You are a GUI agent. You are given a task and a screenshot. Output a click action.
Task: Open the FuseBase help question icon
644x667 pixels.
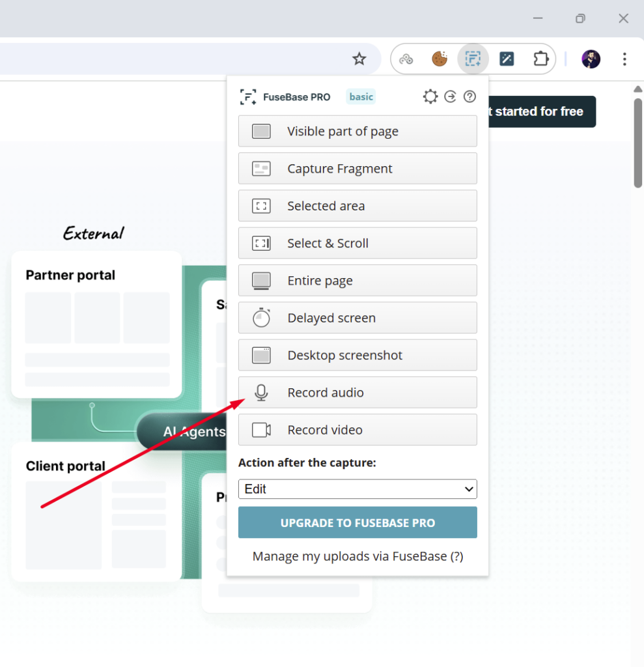tap(469, 96)
